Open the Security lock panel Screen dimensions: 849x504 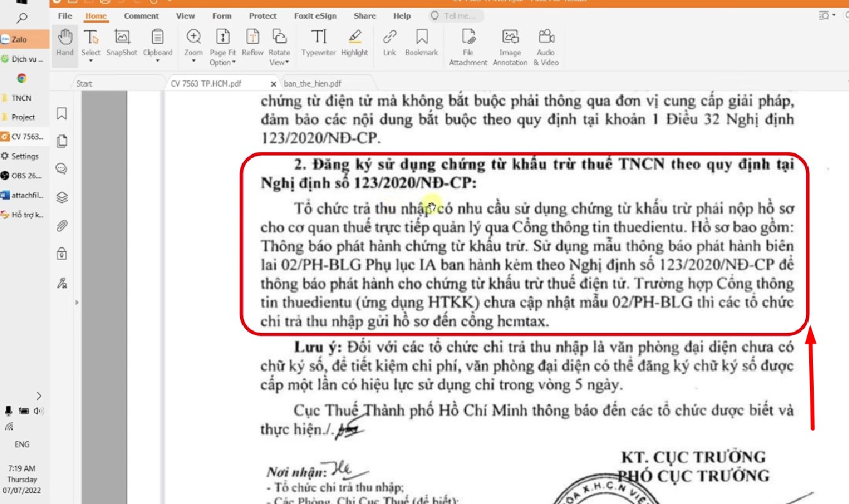pos(62,253)
